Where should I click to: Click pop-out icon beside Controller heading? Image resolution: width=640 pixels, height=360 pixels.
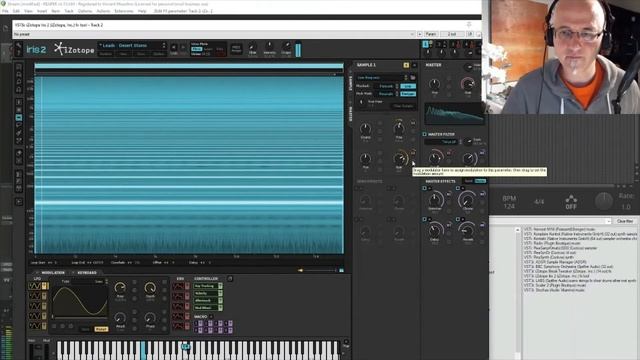230,279
